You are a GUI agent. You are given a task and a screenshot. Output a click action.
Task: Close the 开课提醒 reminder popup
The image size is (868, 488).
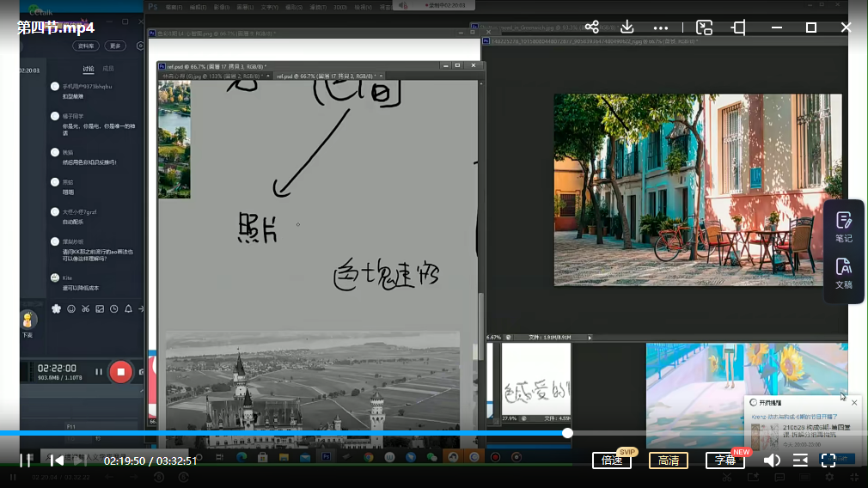[x=854, y=403]
